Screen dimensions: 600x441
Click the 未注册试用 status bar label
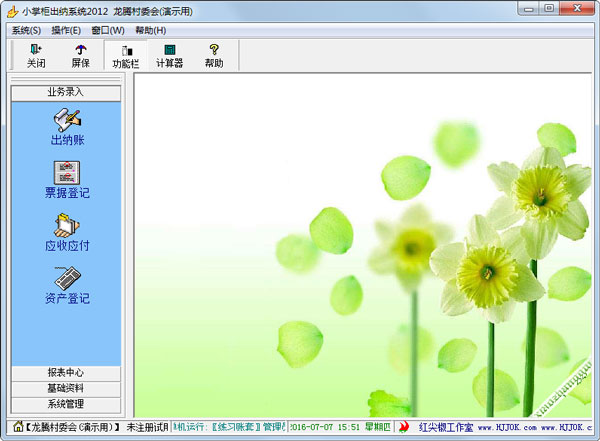[147, 427]
